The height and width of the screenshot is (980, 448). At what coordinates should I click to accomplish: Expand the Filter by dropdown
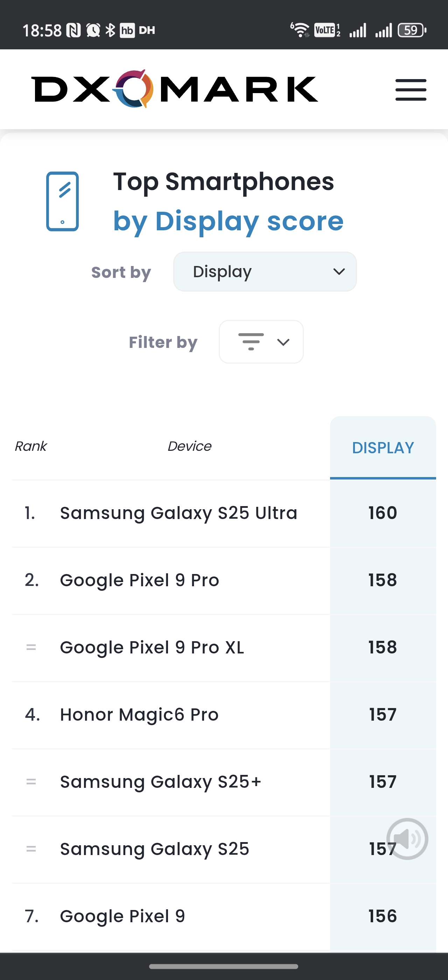pos(261,342)
